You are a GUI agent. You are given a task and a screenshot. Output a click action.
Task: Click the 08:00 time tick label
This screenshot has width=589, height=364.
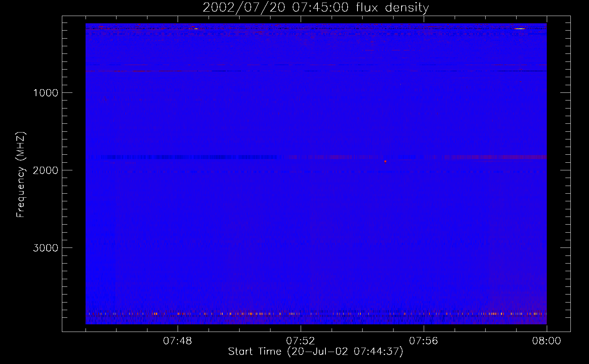(x=546, y=341)
